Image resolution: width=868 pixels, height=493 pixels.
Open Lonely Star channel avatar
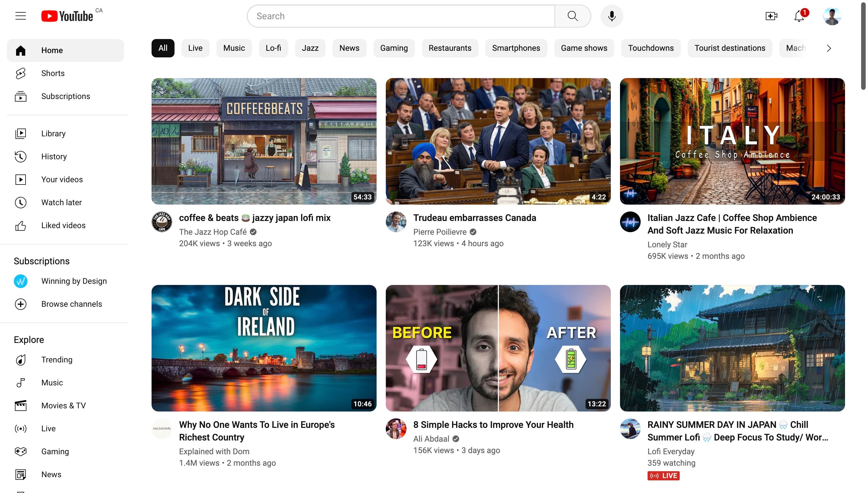(x=630, y=222)
